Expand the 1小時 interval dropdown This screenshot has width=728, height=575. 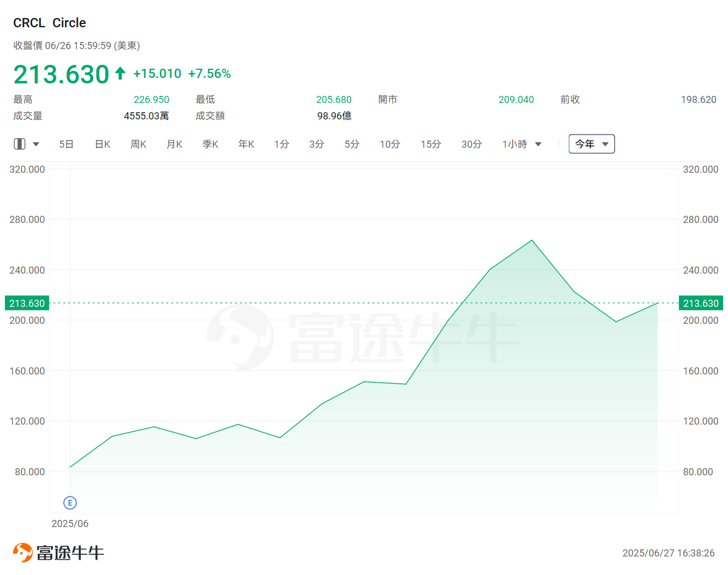coord(521,144)
